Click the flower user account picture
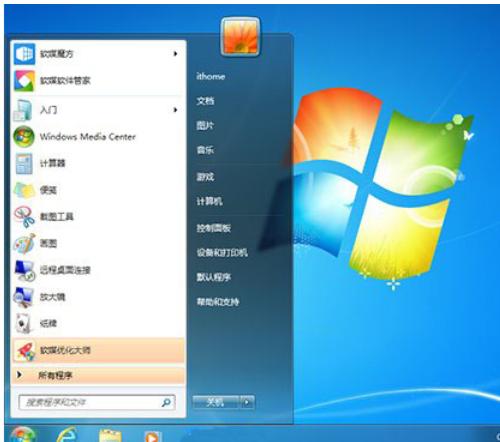This screenshot has height=442, width=500. (240, 36)
